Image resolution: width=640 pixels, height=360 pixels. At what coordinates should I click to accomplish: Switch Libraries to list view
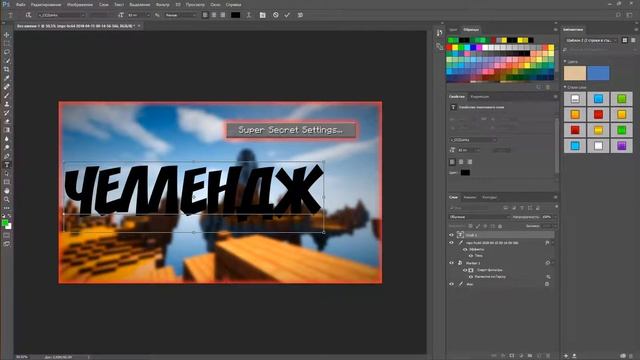633,40
